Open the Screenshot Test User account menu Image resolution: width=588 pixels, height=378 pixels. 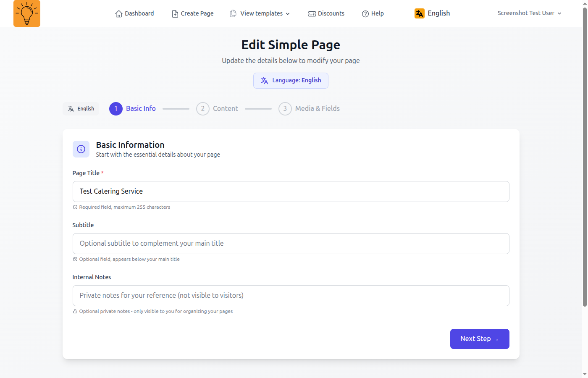(x=530, y=13)
